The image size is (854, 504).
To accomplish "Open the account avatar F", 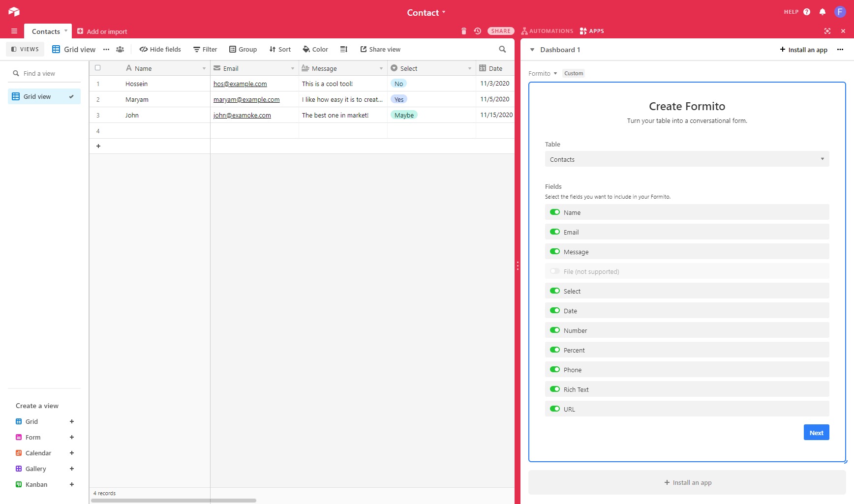I will point(840,12).
